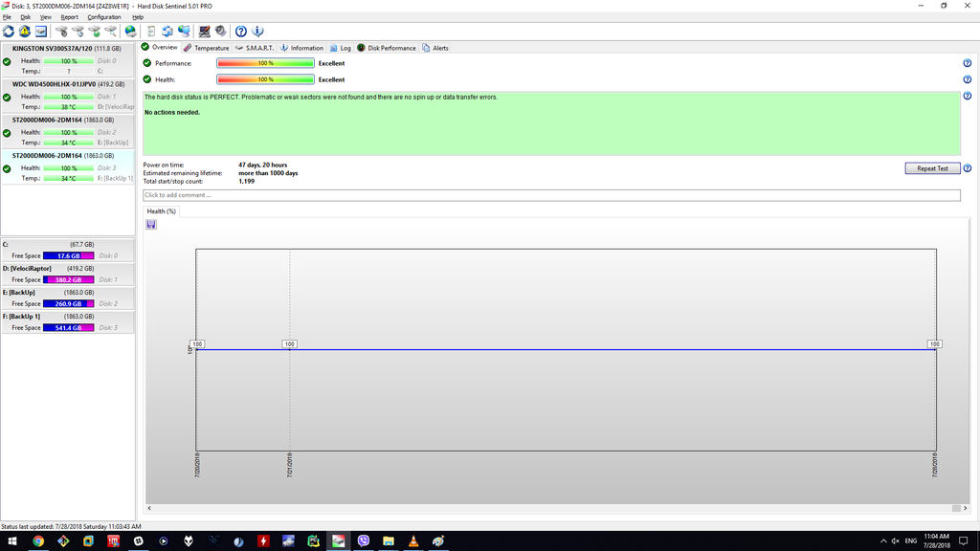Open the Disk menu
The image size is (980, 551).
25,17
